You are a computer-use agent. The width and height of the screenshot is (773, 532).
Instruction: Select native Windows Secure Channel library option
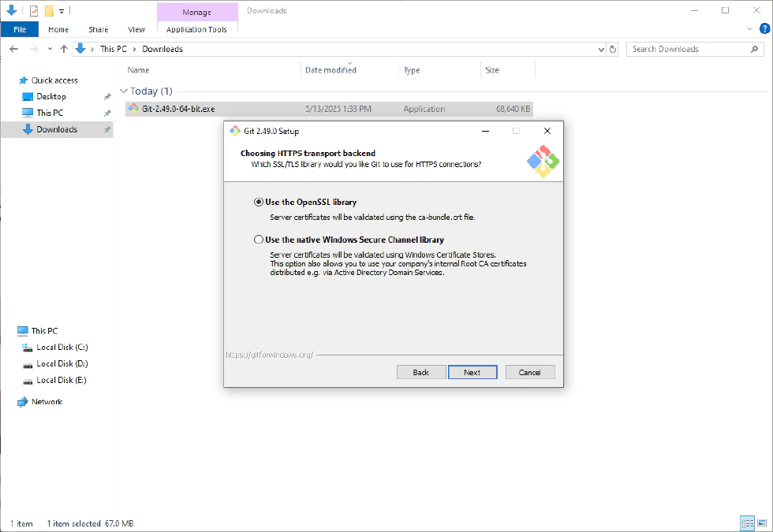point(259,240)
